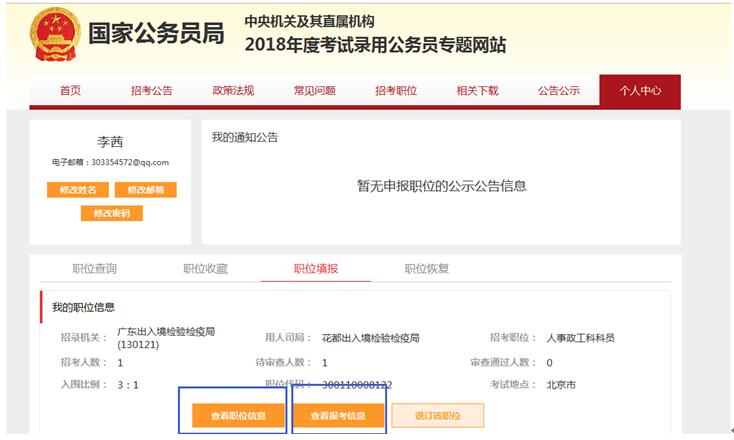Click 退订该职位 to withdraw the position
Screen dimensions: 734x440
[437, 415]
